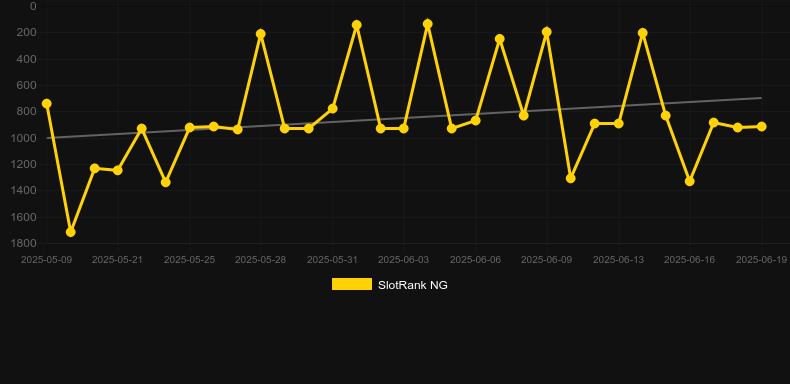Viewport: 790px width, 384px height.
Task: Click the 2025-06-16 x-axis label
Action: point(690,260)
